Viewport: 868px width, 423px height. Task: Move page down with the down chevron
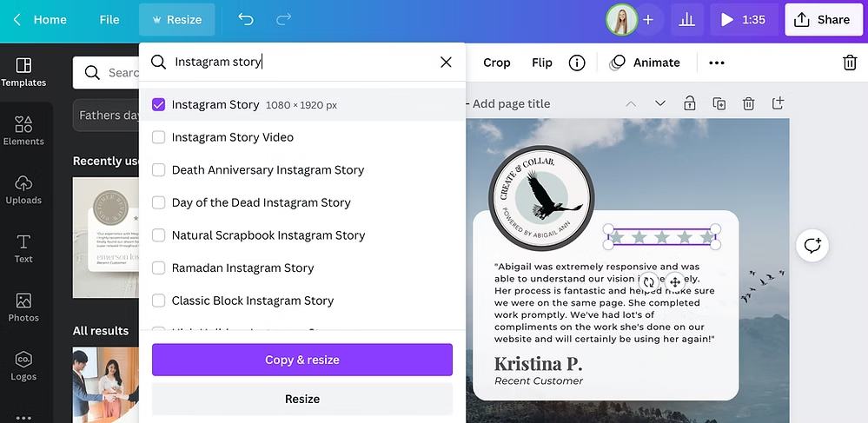point(659,103)
